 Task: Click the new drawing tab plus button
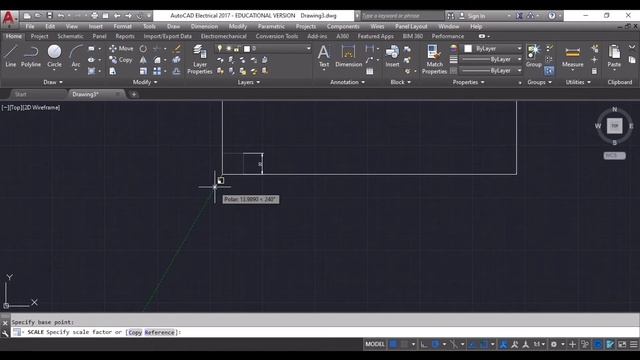coord(133,94)
